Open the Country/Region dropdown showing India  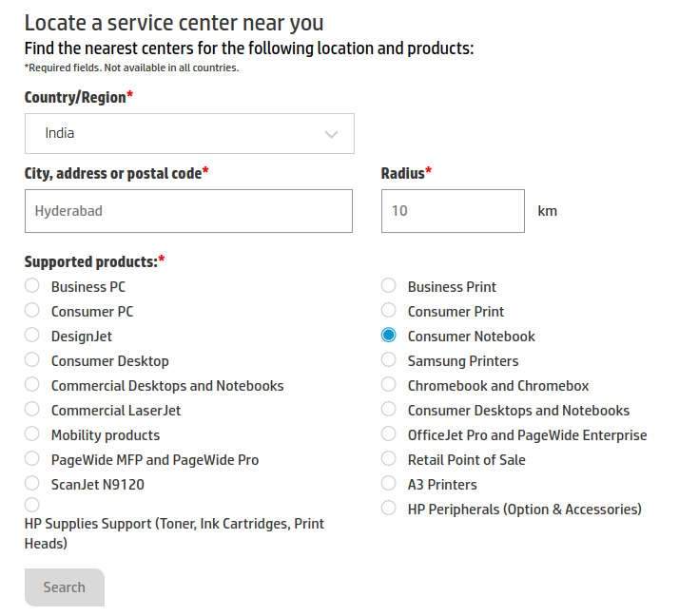coord(188,134)
